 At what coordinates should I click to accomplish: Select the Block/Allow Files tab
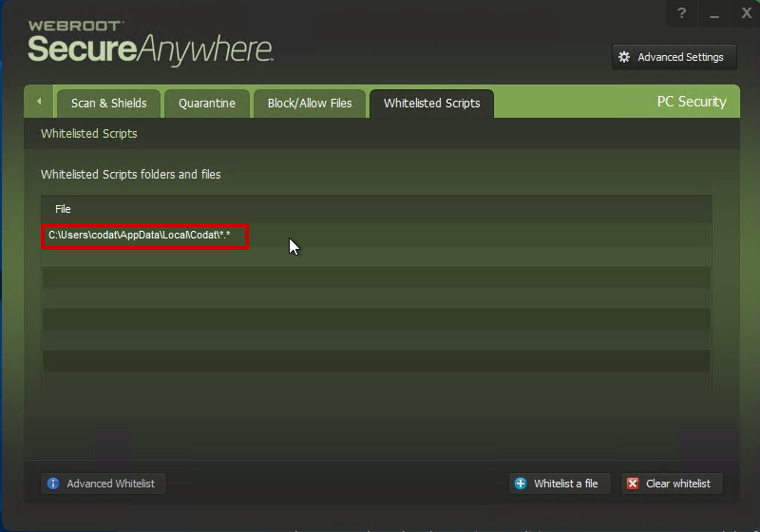(310, 104)
